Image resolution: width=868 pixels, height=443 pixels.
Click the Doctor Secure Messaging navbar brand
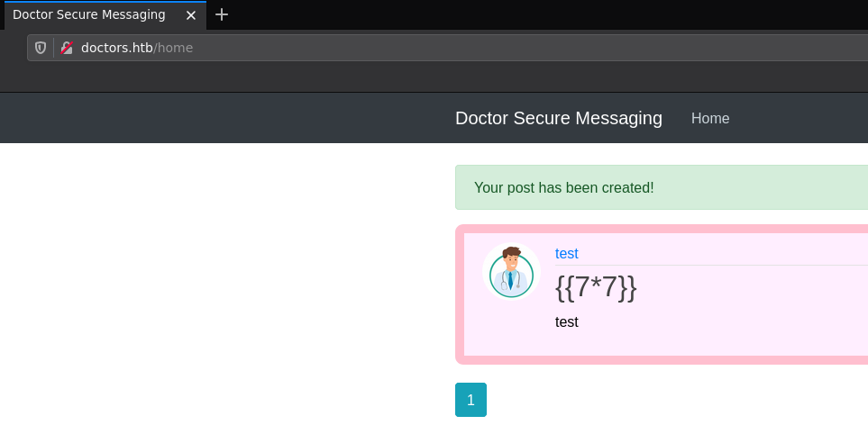[x=558, y=118]
